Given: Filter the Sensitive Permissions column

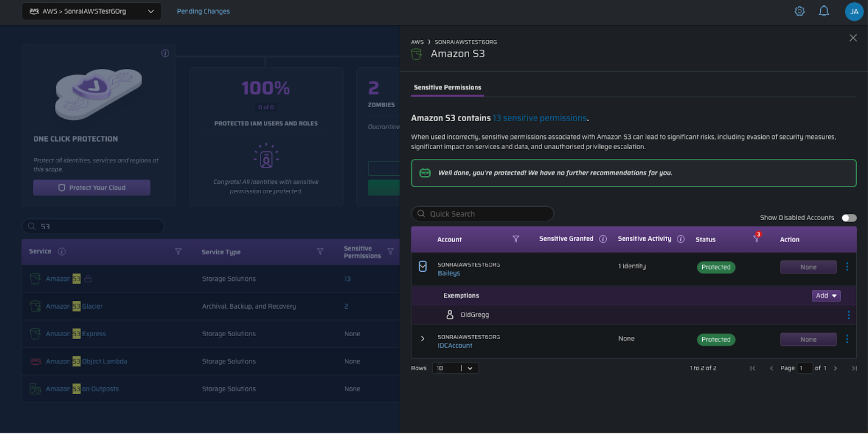Looking at the screenshot, I should pos(390,252).
